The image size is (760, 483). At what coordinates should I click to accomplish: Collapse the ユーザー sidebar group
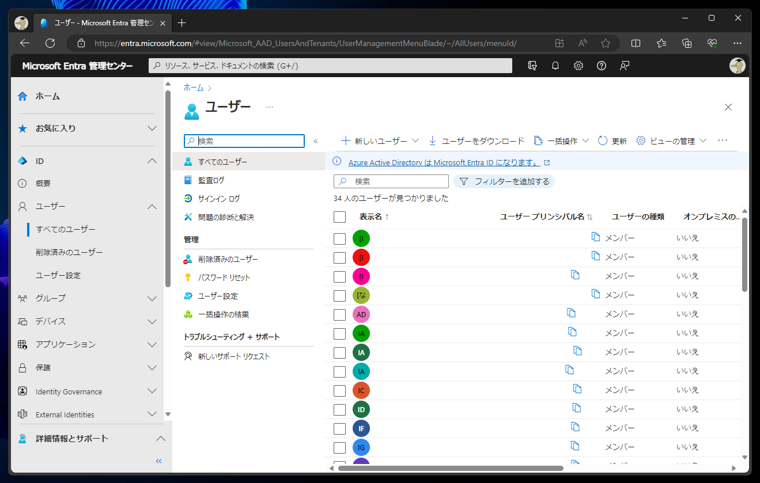[x=152, y=206]
